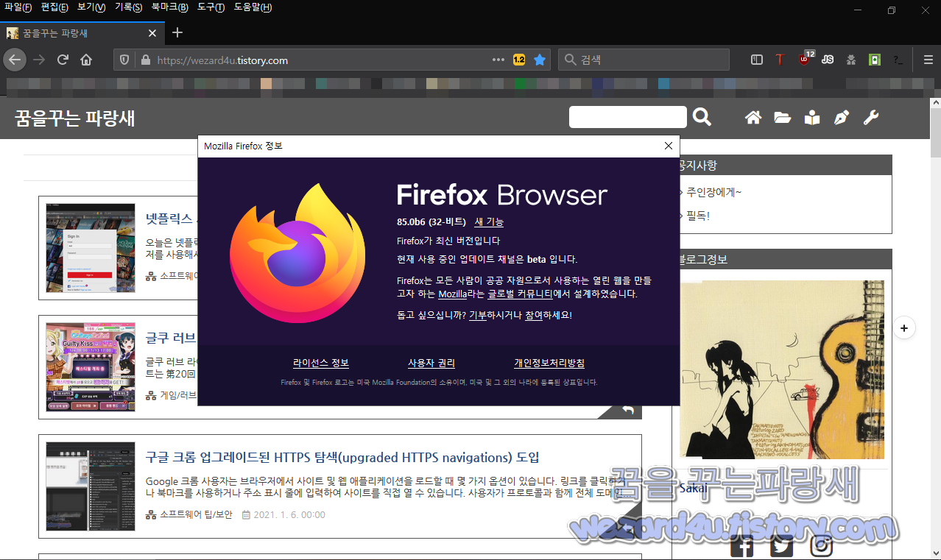941x560 pixels.
Task: Click the yellow 1.2 extension badge
Action: click(519, 60)
